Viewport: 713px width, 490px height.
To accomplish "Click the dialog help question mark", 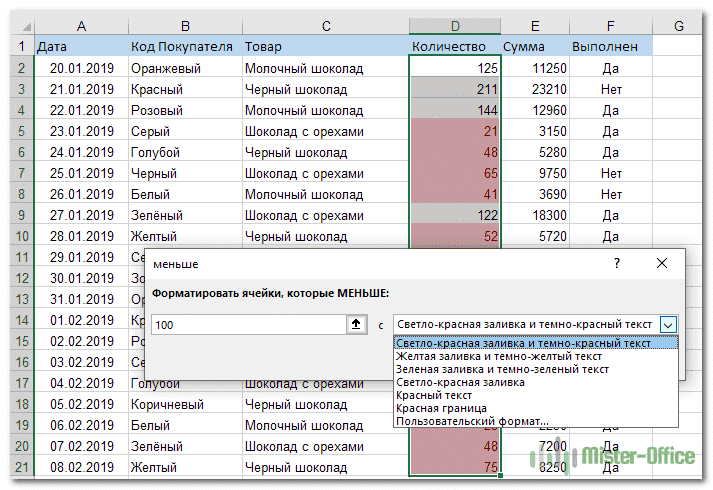I will 617,264.
